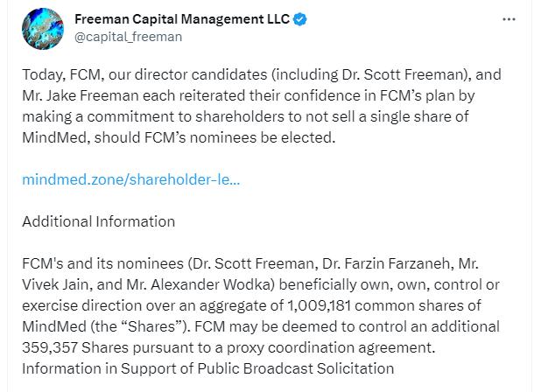
Task: Open the three-dot more options menu
Action: [509, 18]
